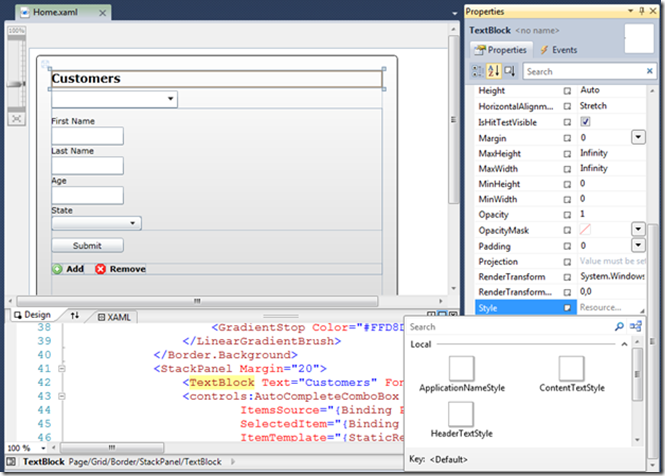Click the Customers heading in the designer
The width and height of the screenshot is (665, 476).
click(x=86, y=78)
